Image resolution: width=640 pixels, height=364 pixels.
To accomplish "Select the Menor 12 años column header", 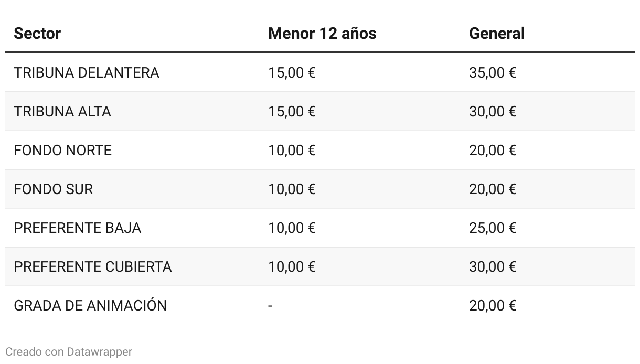I will pyautogui.click(x=322, y=34).
